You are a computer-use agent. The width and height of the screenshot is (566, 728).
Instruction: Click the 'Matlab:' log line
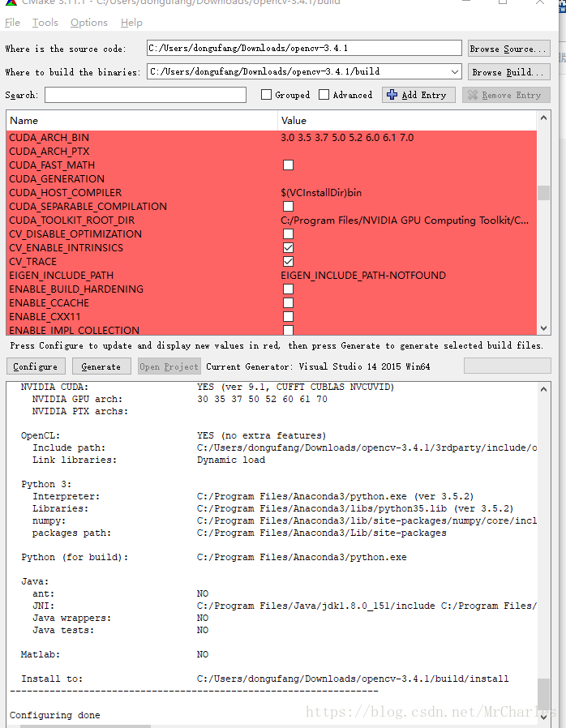[114, 654]
